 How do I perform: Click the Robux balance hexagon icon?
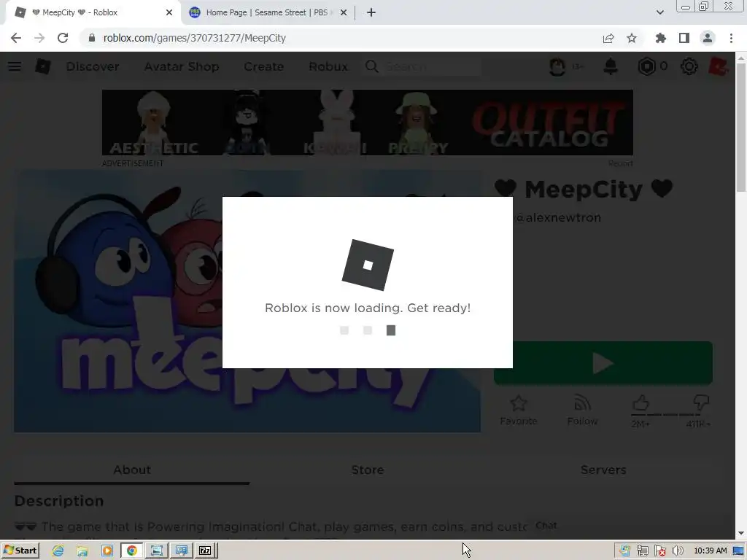(x=646, y=66)
